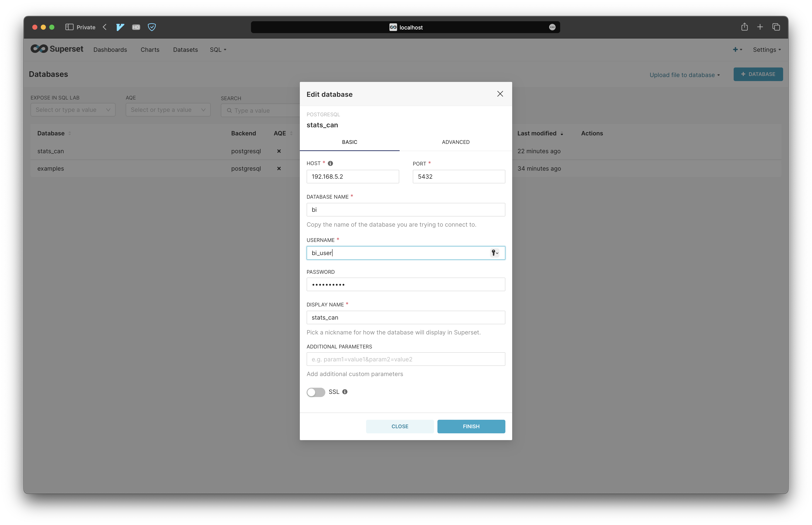Viewport: 812px width, 525px height.
Task: Toggle the SSL switch
Action: click(x=316, y=392)
